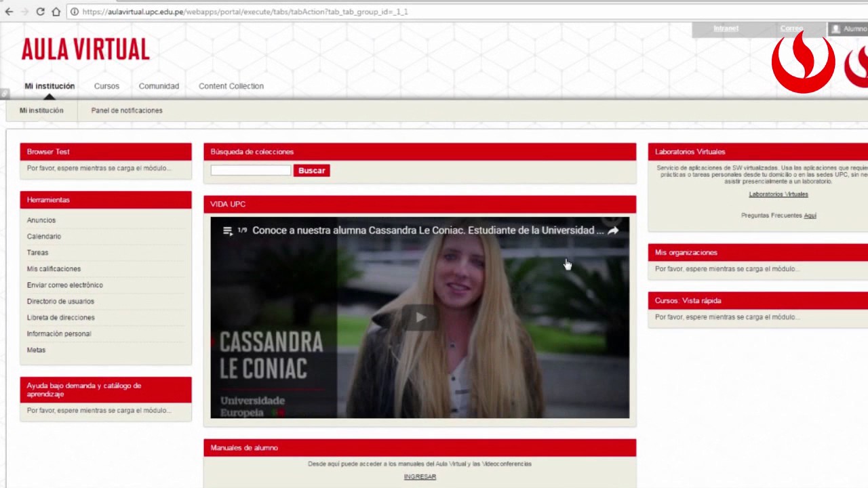This screenshot has height=488, width=868.
Task: Click the Mis organizaciones header
Action: click(758, 253)
